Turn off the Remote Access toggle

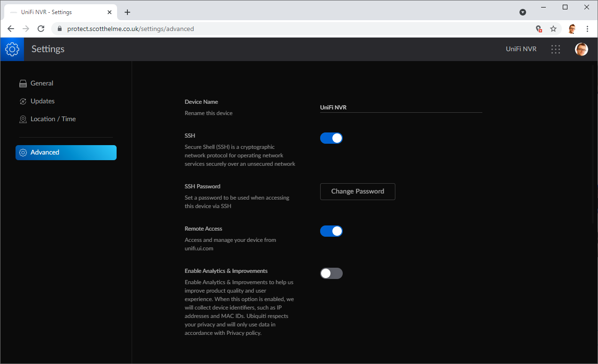(x=331, y=231)
